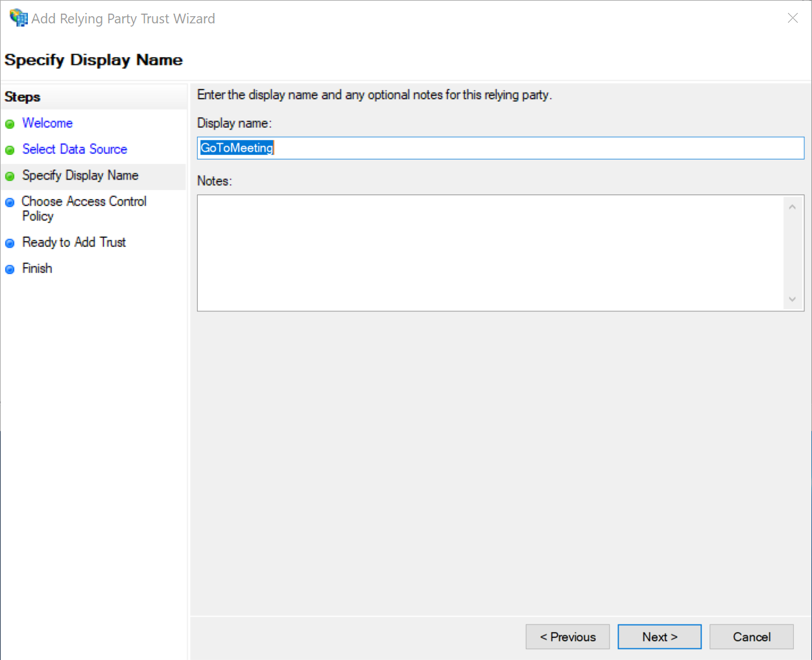Click the Display name label
The width and height of the screenshot is (812, 660).
[234, 123]
